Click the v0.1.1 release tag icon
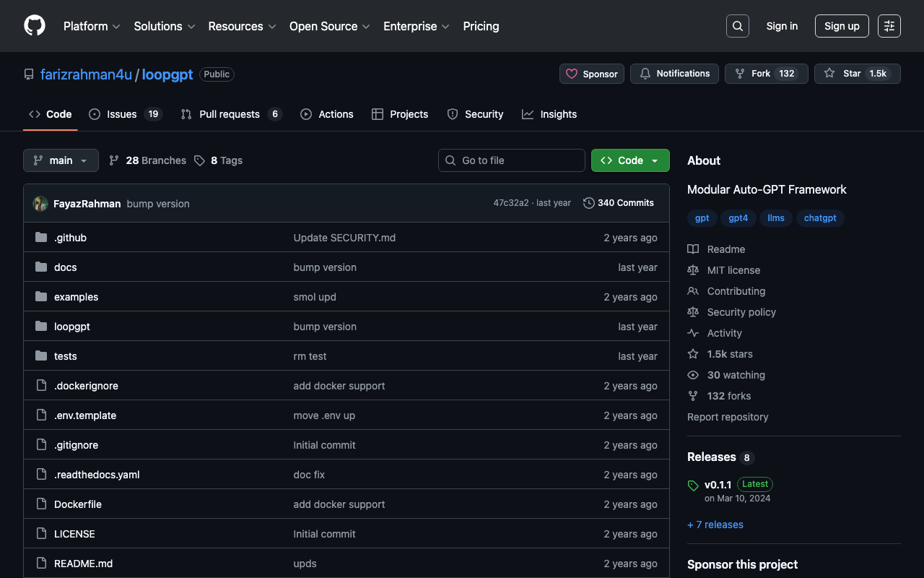 coord(693,486)
